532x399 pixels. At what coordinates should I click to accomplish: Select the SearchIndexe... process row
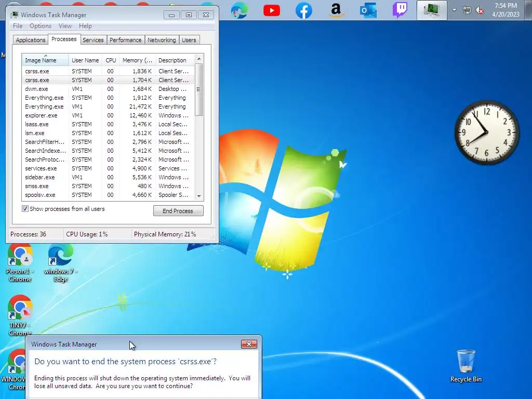click(x=108, y=151)
